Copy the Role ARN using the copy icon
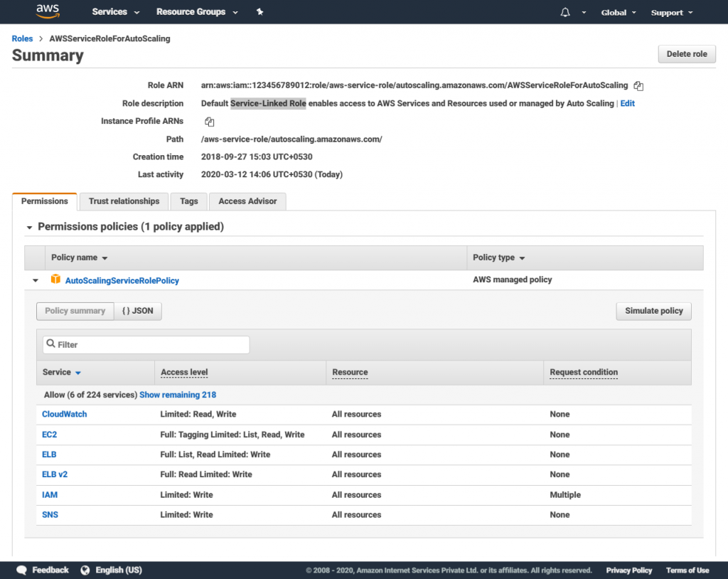Image resolution: width=728 pixels, height=579 pixels. click(x=638, y=85)
